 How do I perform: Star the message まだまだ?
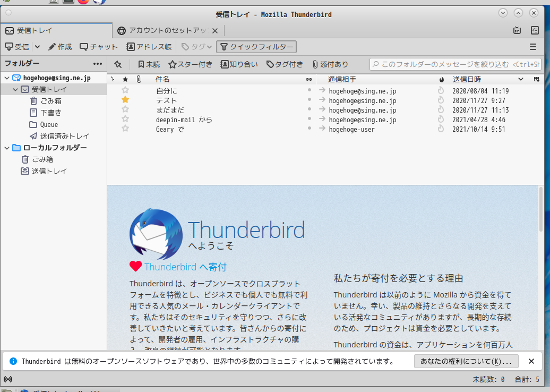[x=125, y=109]
